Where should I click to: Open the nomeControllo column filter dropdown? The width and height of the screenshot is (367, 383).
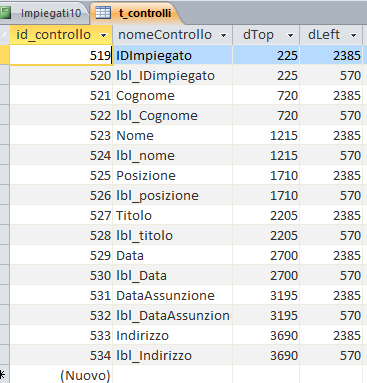(224, 35)
